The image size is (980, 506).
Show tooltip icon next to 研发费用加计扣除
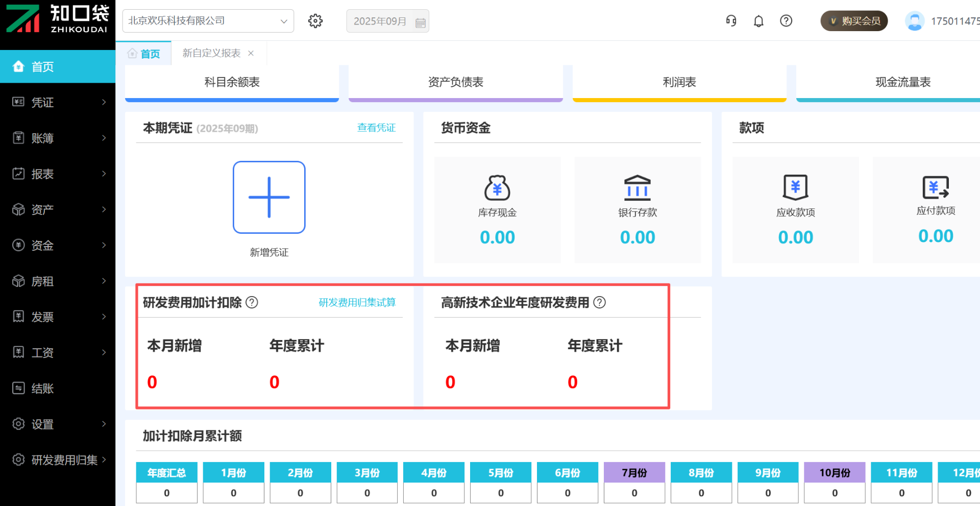pos(252,302)
